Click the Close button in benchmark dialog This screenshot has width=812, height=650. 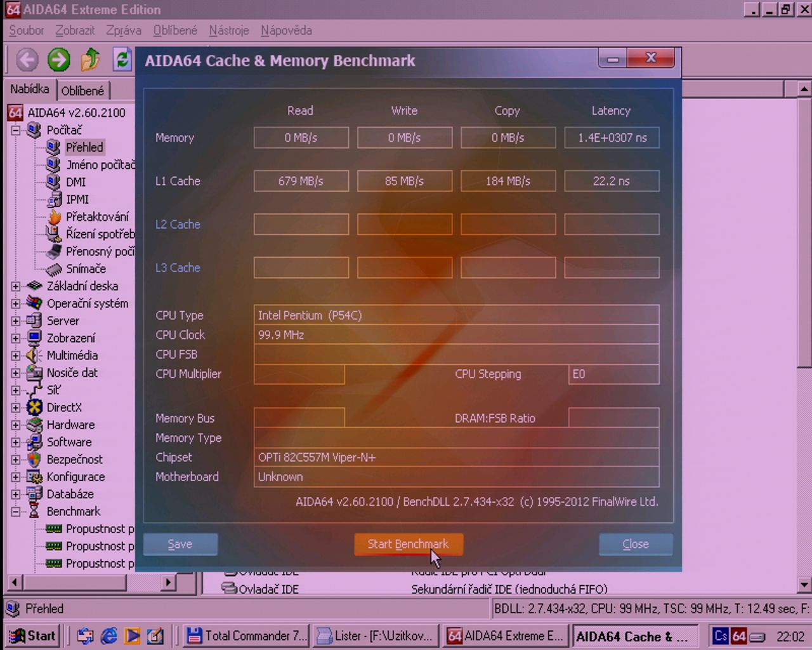pos(635,544)
